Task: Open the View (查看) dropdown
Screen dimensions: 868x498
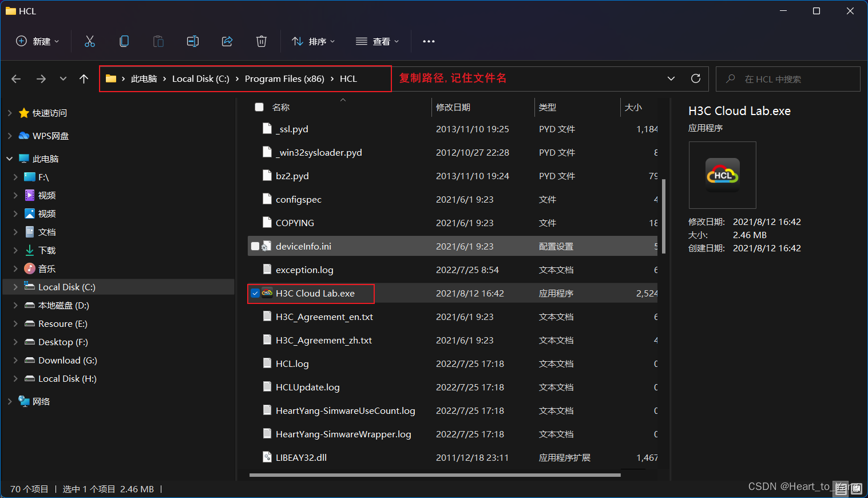Action: pos(378,41)
